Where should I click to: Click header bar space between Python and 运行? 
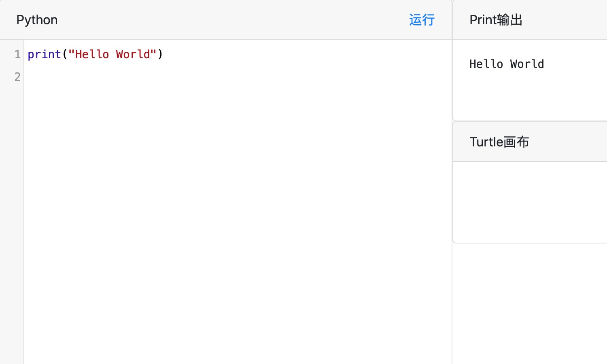[x=233, y=20]
